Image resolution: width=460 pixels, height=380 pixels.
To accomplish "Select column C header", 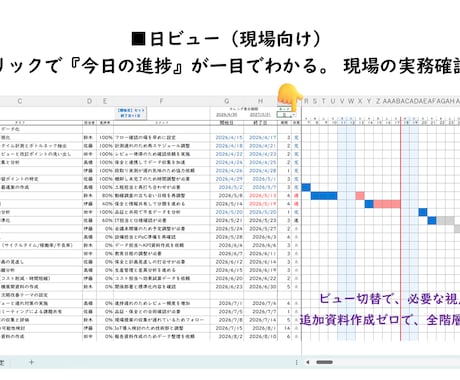I will [20, 101].
